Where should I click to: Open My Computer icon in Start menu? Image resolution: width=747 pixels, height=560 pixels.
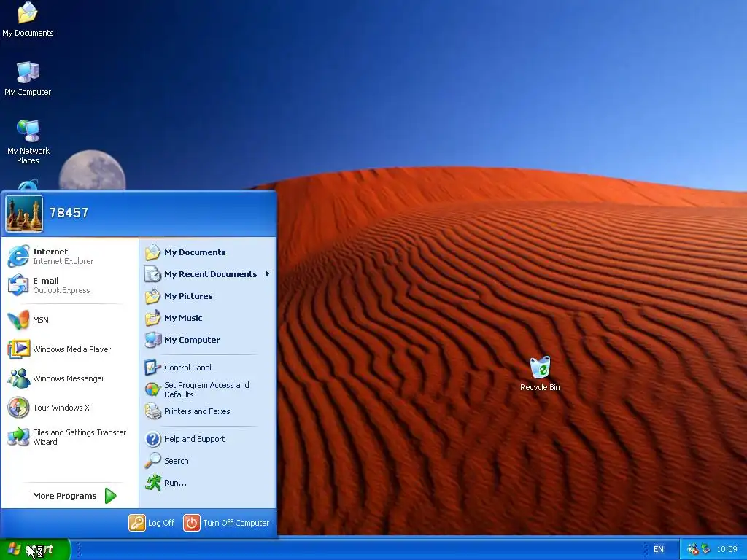[152, 340]
